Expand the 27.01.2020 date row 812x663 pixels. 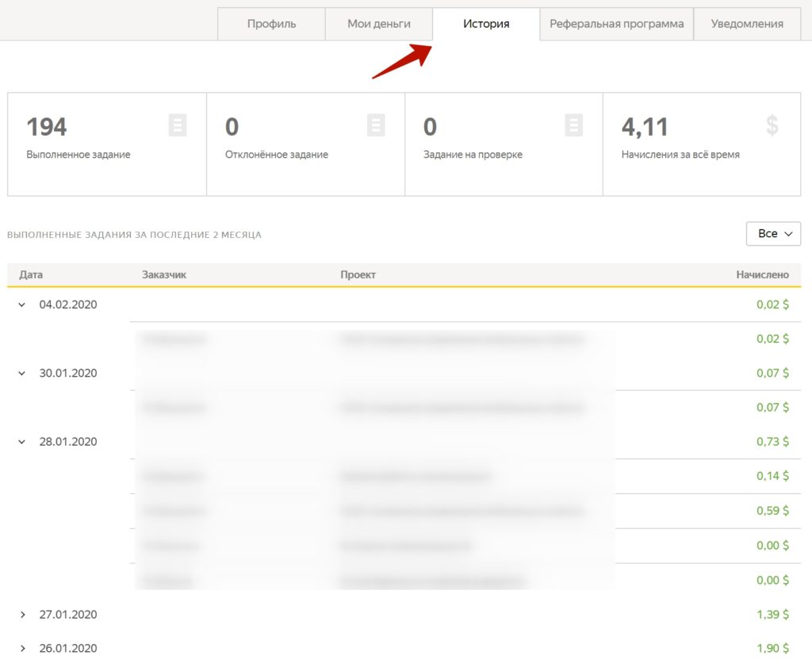pos(22,615)
